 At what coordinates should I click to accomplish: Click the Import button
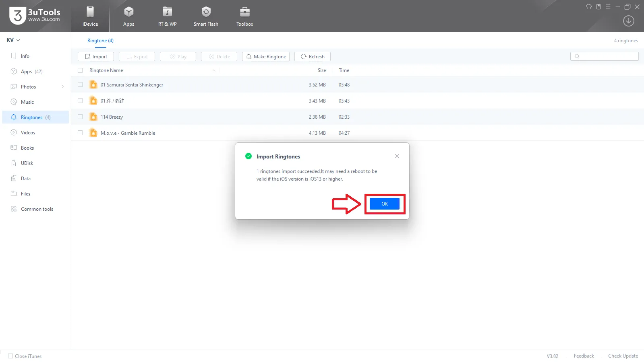(96, 57)
